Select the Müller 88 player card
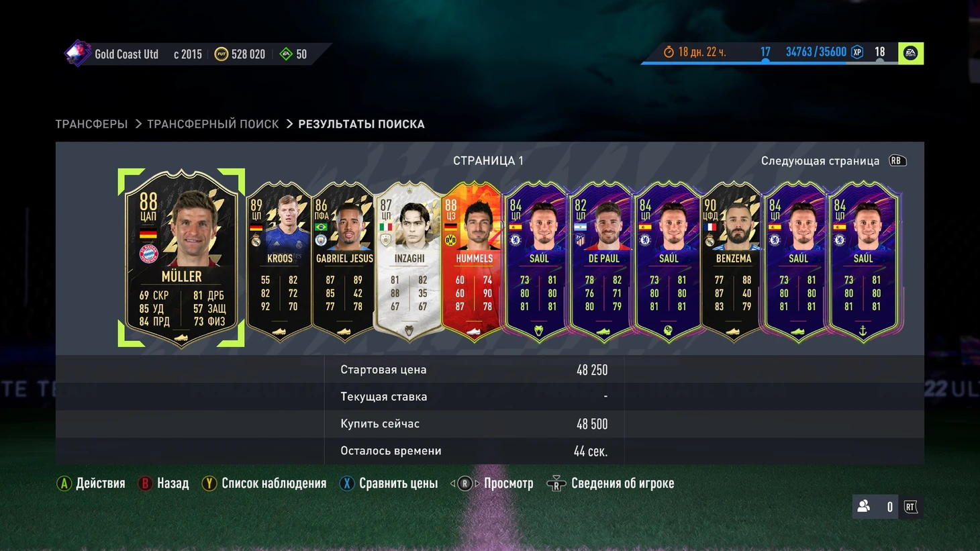The image size is (980, 551). 181,258
